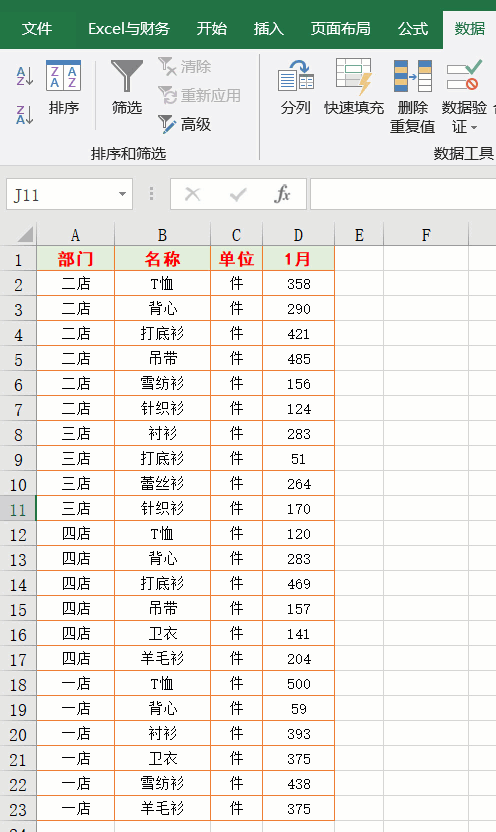Click cell with value 500
Screen dimensions: 496x832
click(298, 683)
